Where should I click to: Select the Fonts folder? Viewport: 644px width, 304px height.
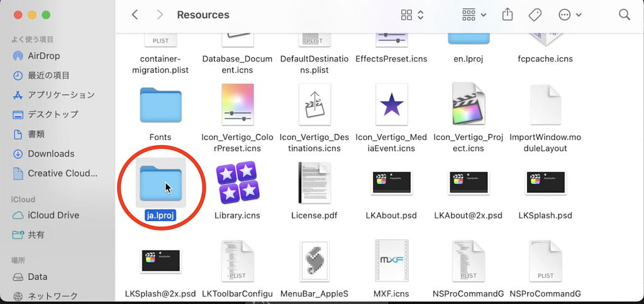[x=160, y=105]
